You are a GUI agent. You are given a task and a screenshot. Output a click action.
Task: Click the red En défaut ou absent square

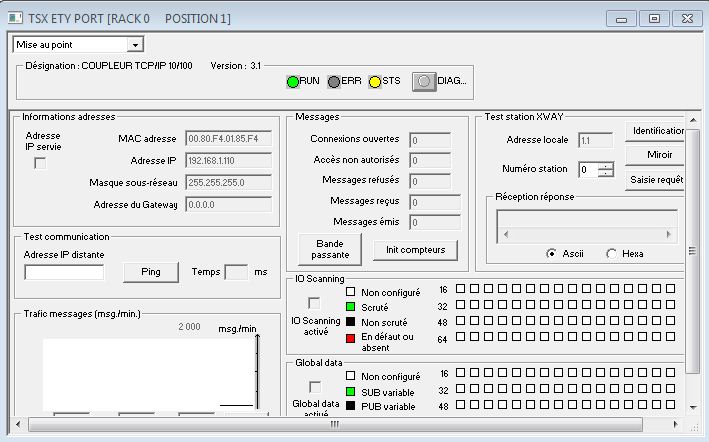(x=350, y=338)
